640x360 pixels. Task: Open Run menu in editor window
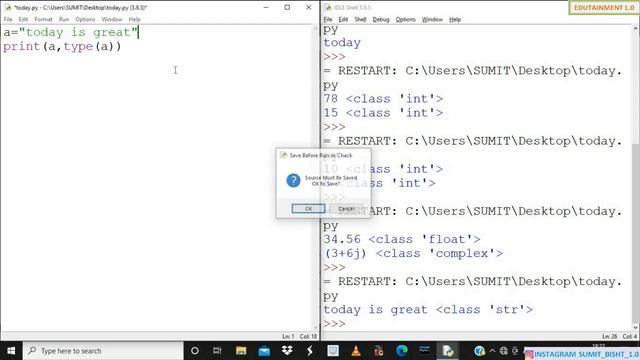[64, 19]
